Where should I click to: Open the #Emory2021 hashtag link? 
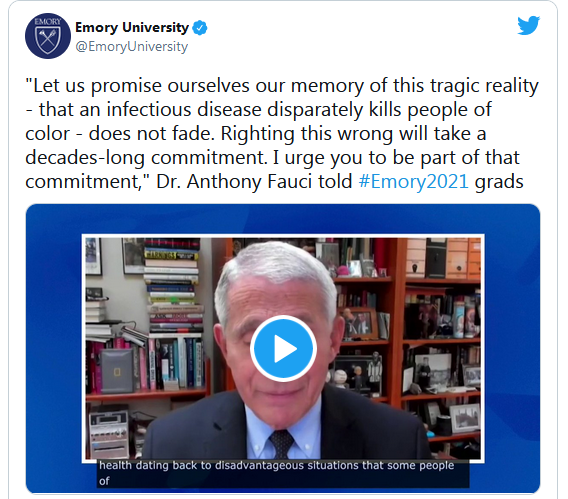pyautogui.click(x=413, y=181)
